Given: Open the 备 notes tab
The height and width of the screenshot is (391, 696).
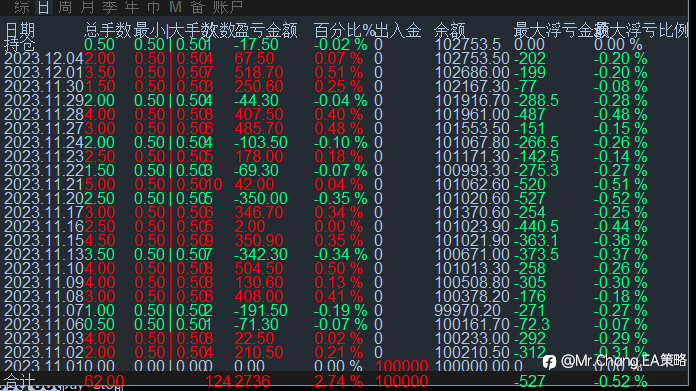Looking at the screenshot, I should coord(198,7).
